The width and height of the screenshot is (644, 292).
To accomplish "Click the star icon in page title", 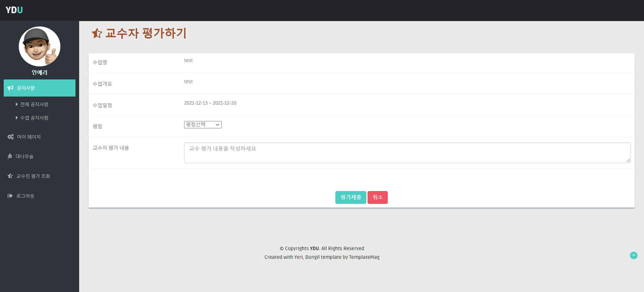I will tap(97, 33).
